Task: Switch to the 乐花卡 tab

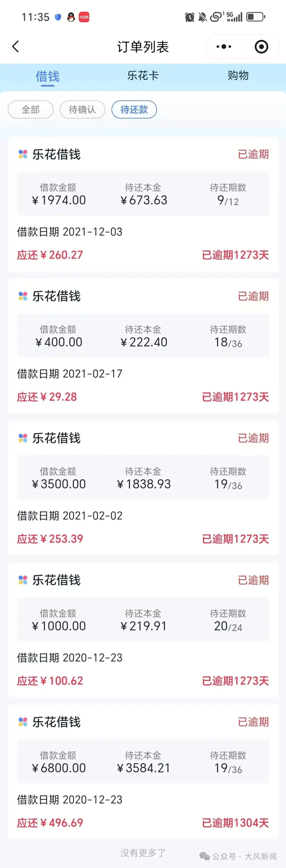Action: (x=143, y=76)
